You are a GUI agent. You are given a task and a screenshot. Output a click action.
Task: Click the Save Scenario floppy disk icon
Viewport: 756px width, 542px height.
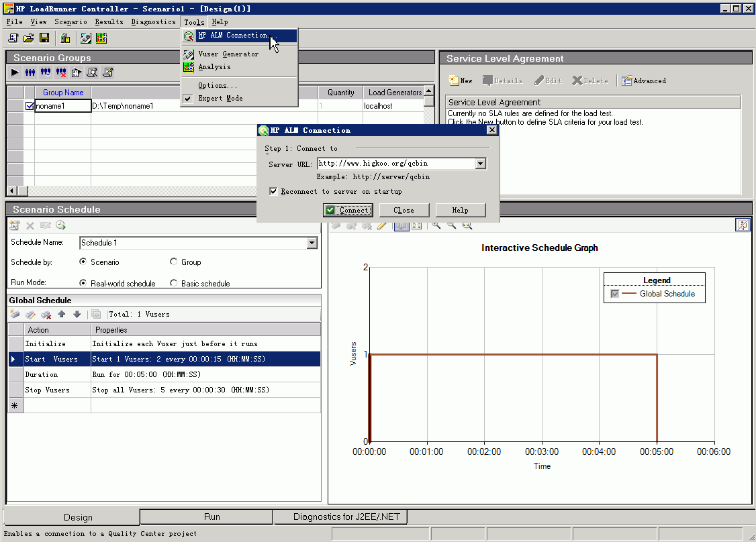click(44, 38)
